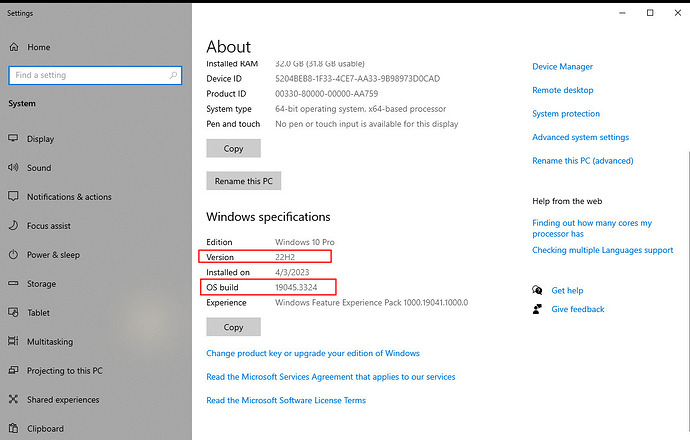690x440 pixels.
Task: Click the version value 22H2
Action: (x=285, y=257)
